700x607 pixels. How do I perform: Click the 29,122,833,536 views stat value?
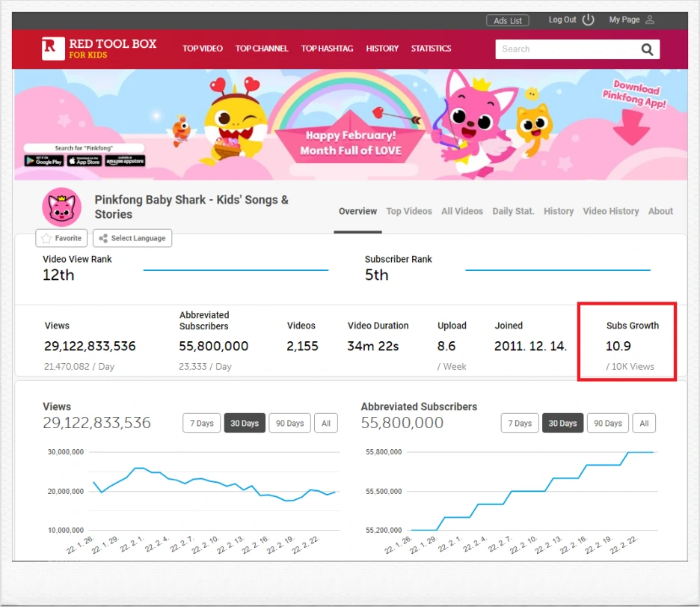[x=90, y=346]
